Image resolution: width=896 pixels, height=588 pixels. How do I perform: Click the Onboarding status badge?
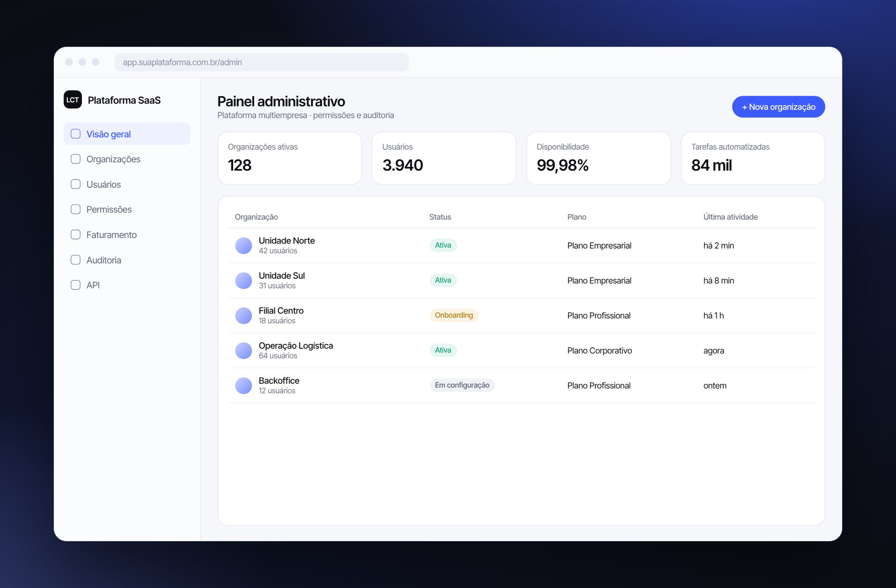tap(454, 315)
